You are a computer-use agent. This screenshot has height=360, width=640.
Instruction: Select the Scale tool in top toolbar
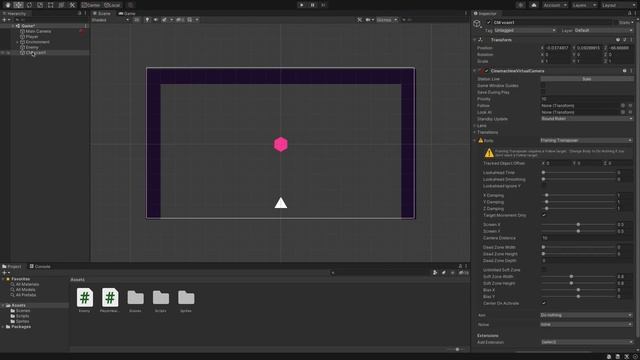coord(40,5)
